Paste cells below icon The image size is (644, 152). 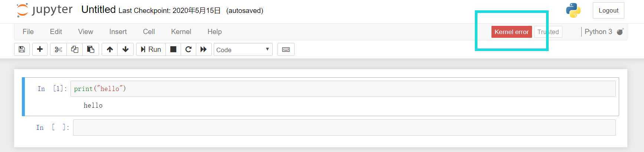coord(91,50)
